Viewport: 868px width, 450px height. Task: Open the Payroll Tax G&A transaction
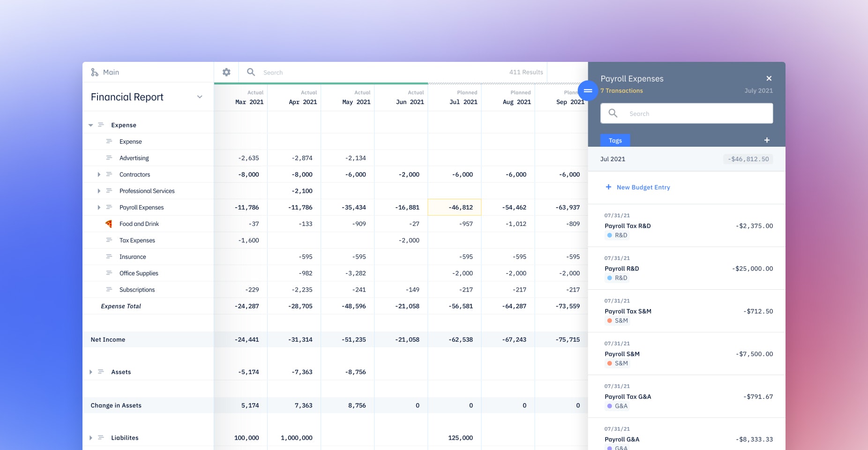[687, 396]
